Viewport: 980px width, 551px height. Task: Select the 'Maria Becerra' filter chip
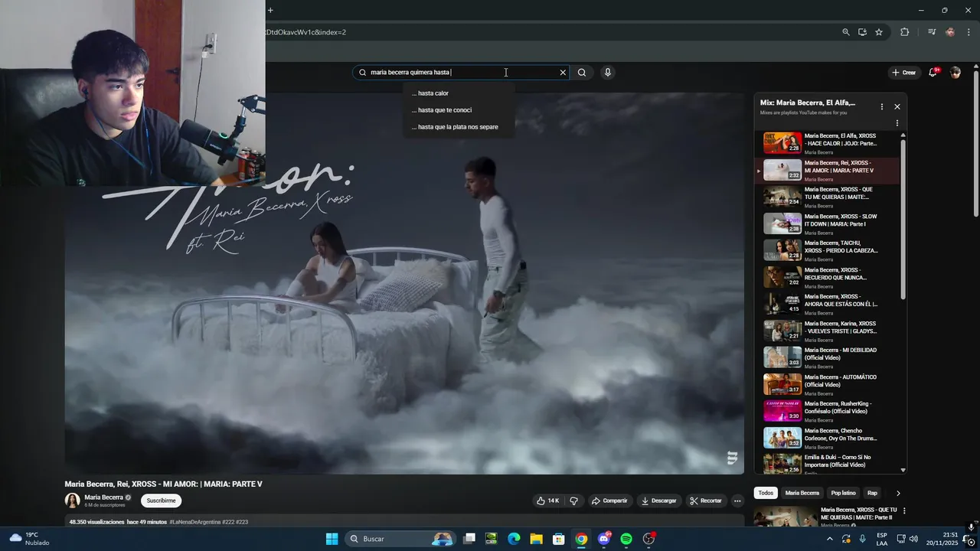click(x=802, y=493)
